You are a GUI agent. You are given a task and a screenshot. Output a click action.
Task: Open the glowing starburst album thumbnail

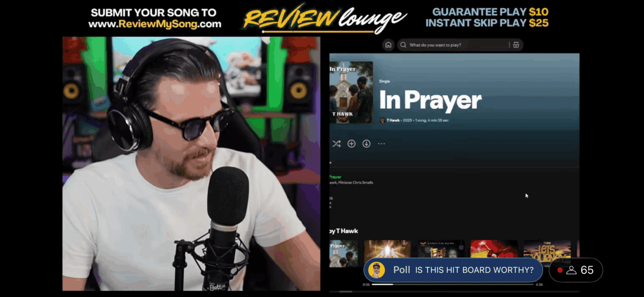tap(387, 251)
